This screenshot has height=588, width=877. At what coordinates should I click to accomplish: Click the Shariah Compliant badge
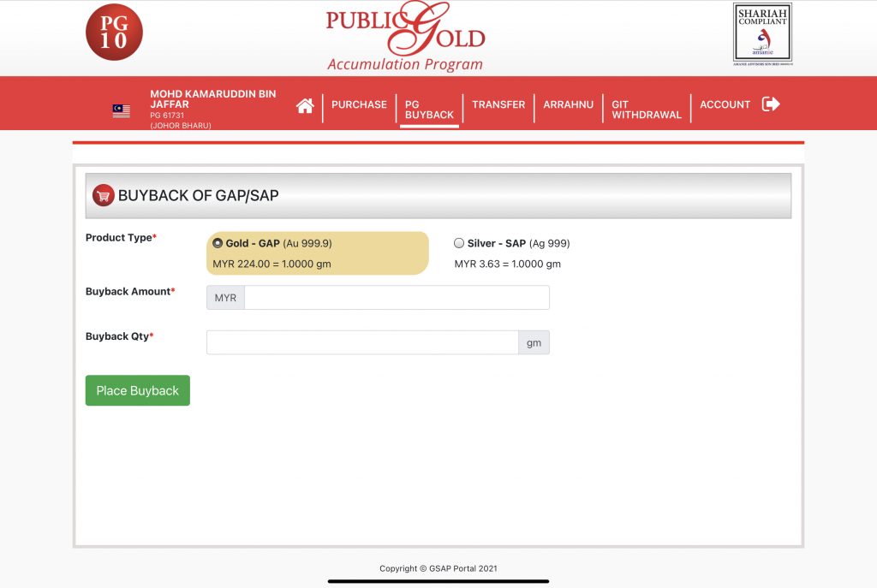click(x=762, y=34)
